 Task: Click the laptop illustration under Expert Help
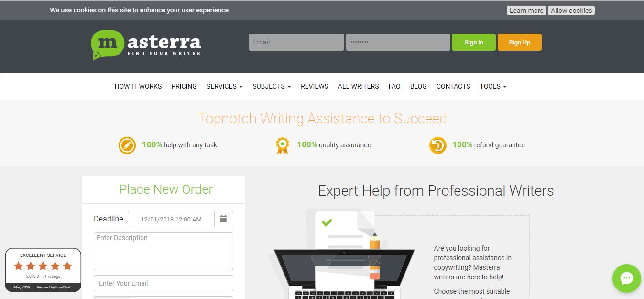343,273
